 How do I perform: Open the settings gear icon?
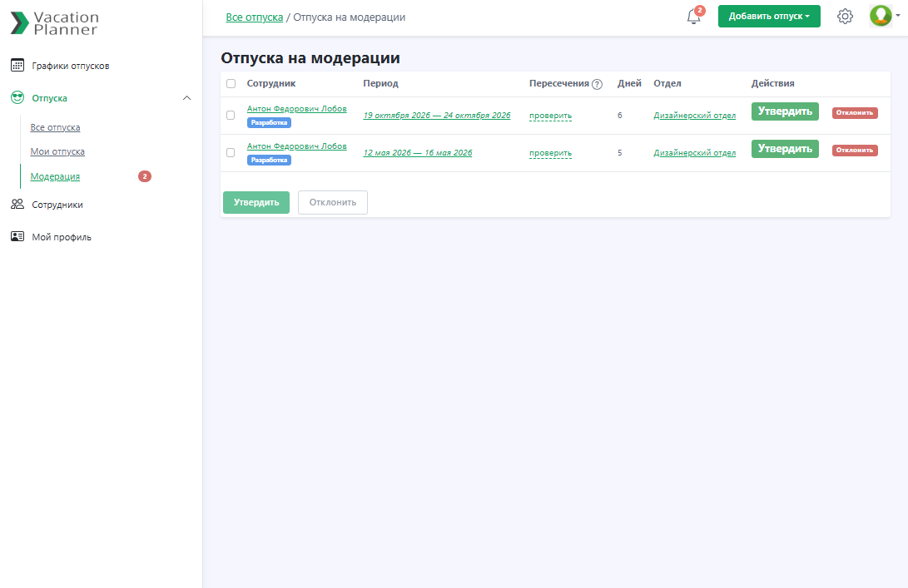pyautogui.click(x=845, y=16)
